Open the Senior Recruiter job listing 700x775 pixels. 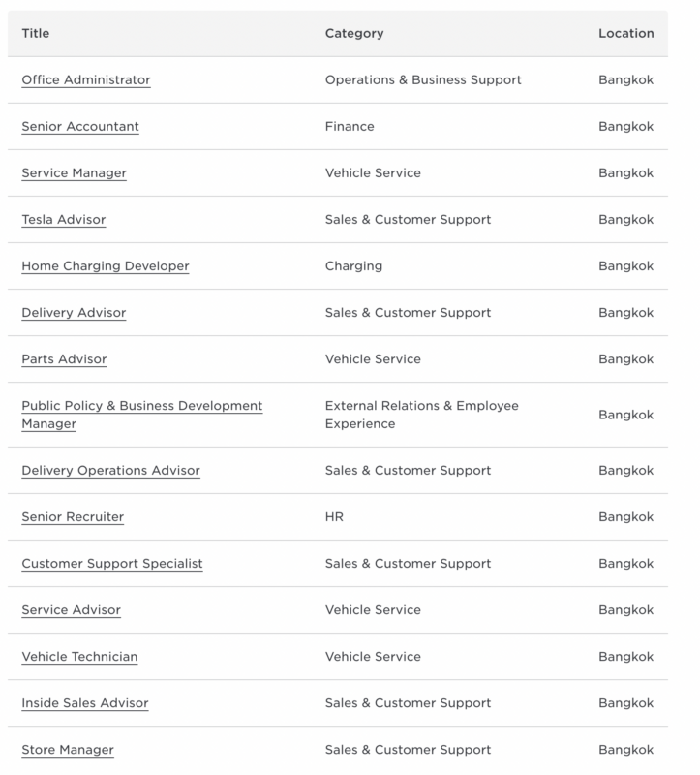tap(73, 517)
